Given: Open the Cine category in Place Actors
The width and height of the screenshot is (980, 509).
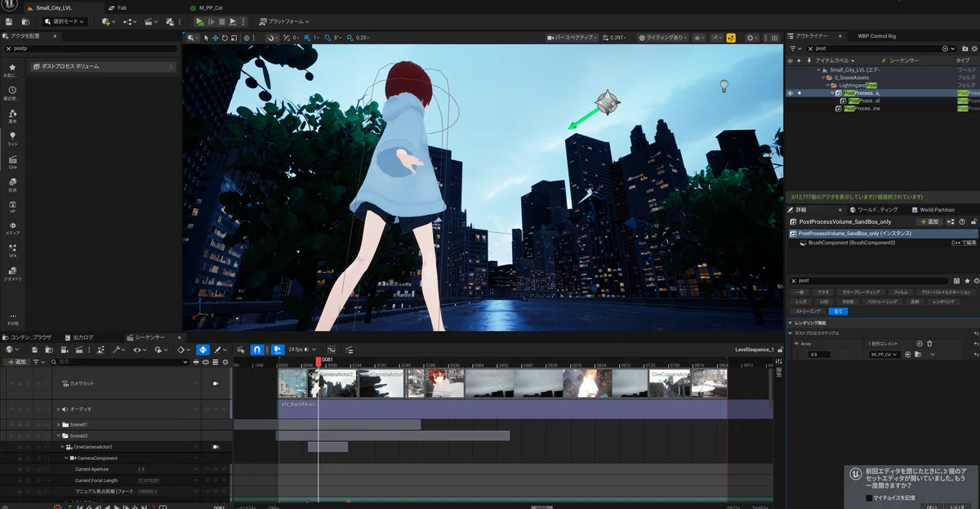Looking at the screenshot, I should pos(12,161).
